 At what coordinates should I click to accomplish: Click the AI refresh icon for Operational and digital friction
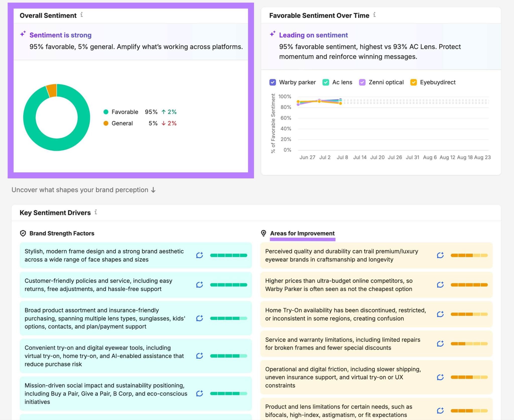pyautogui.click(x=440, y=377)
